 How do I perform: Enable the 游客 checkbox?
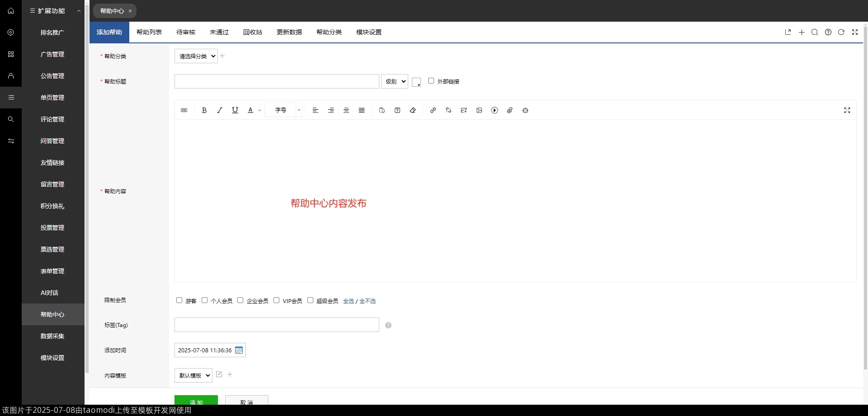[179, 300]
